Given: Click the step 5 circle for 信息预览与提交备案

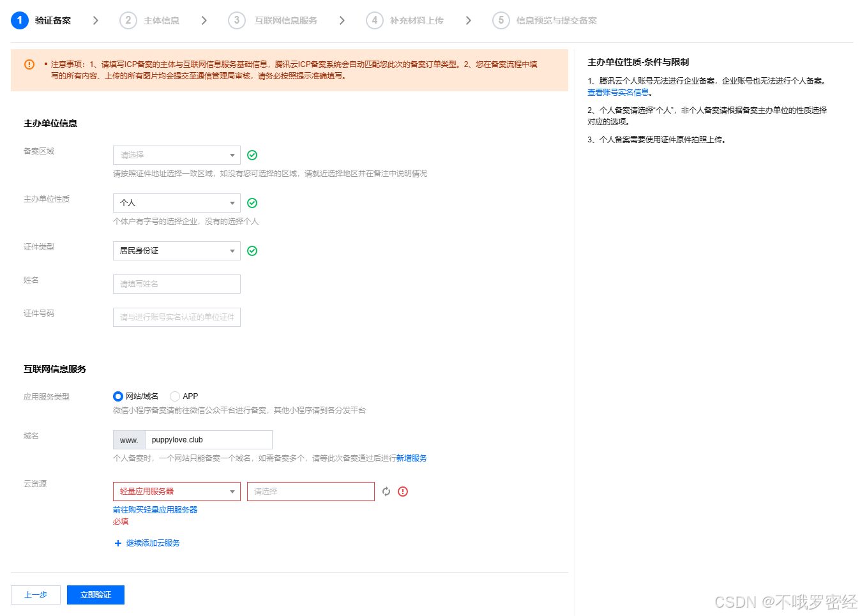Looking at the screenshot, I should click(x=502, y=20).
